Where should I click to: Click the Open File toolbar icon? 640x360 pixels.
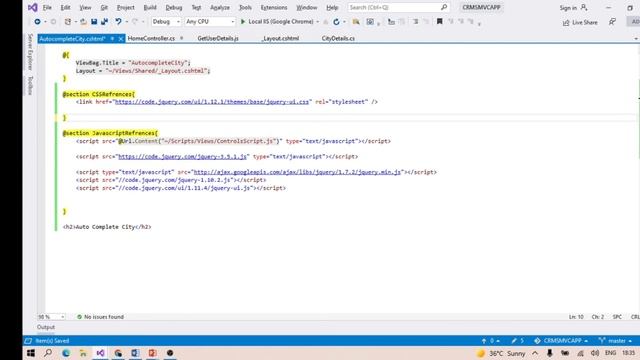click(83, 22)
